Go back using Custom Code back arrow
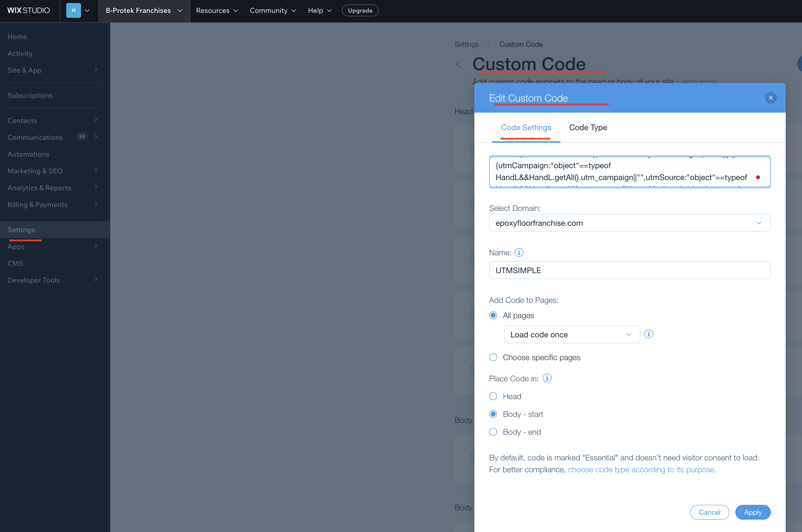Image resolution: width=802 pixels, height=532 pixels. click(458, 64)
